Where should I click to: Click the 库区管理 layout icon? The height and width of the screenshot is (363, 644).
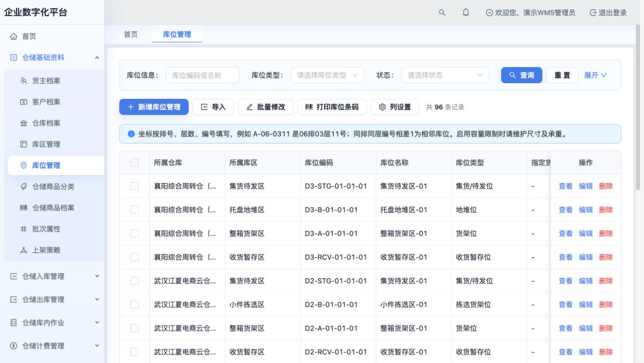(x=23, y=144)
